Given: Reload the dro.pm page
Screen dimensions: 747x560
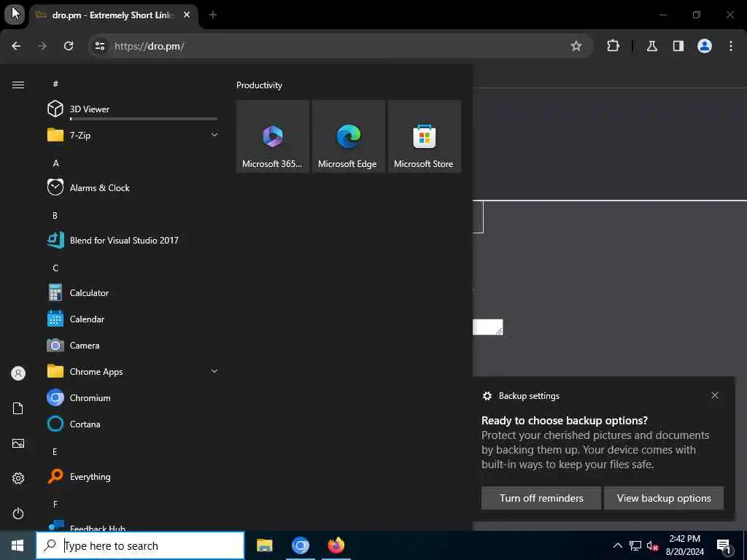Looking at the screenshot, I should pyautogui.click(x=69, y=46).
